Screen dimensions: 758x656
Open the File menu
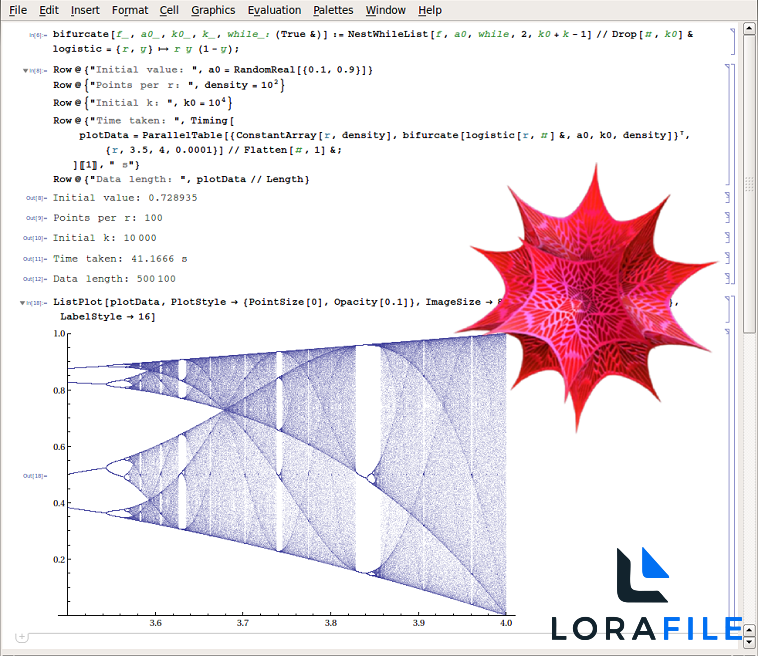(x=18, y=10)
